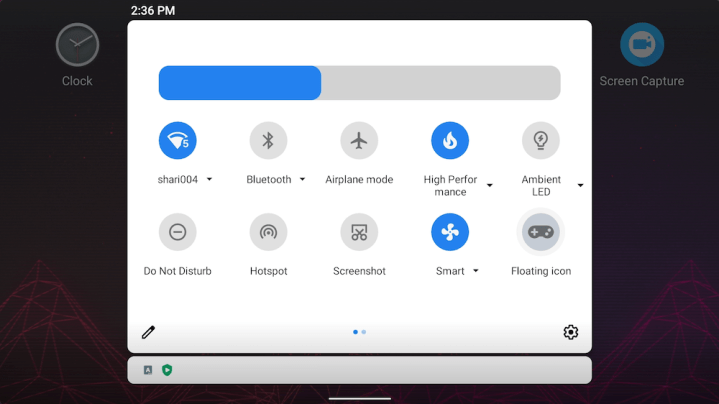Click the pencil edit tiles icon
Screen dimensions: 719x404
(148, 332)
